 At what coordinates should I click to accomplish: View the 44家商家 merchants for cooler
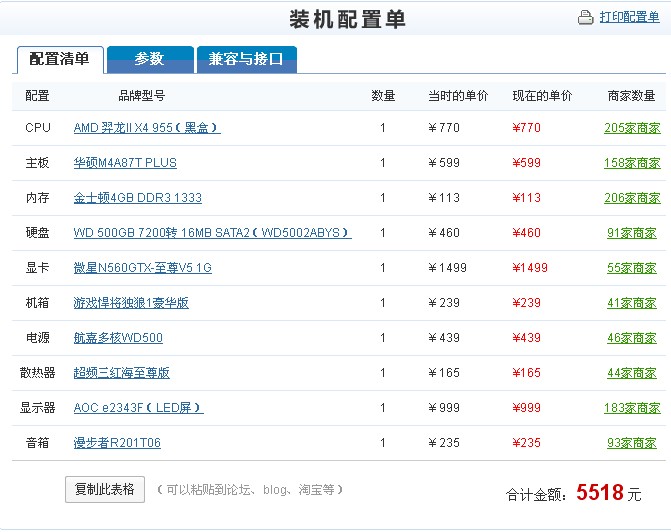point(632,373)
